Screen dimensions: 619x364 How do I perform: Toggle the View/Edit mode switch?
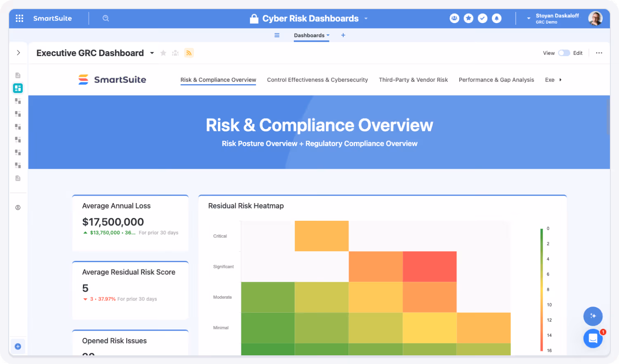[564, 53]
